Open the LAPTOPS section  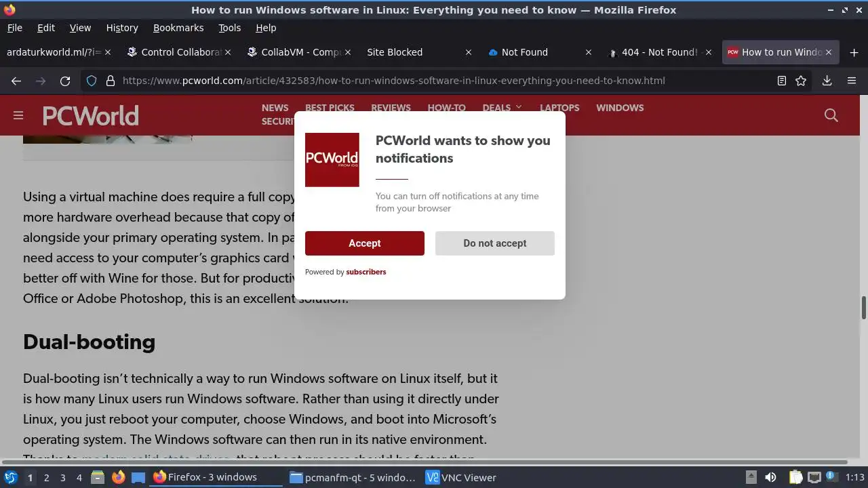coord(559,108)
